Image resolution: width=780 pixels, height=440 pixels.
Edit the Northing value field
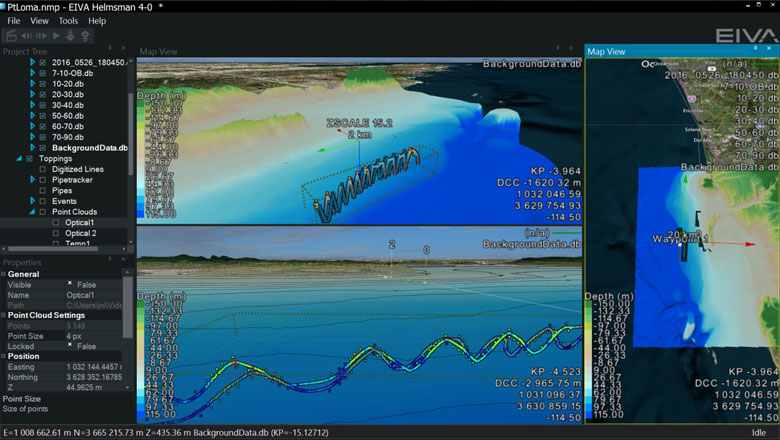click(94, 377)
